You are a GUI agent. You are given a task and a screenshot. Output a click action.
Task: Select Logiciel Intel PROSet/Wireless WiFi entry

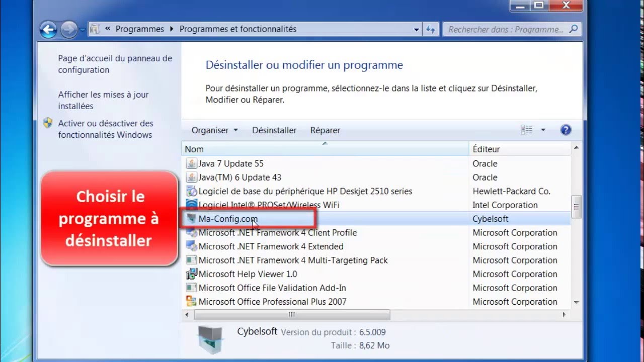click(269, 205)
